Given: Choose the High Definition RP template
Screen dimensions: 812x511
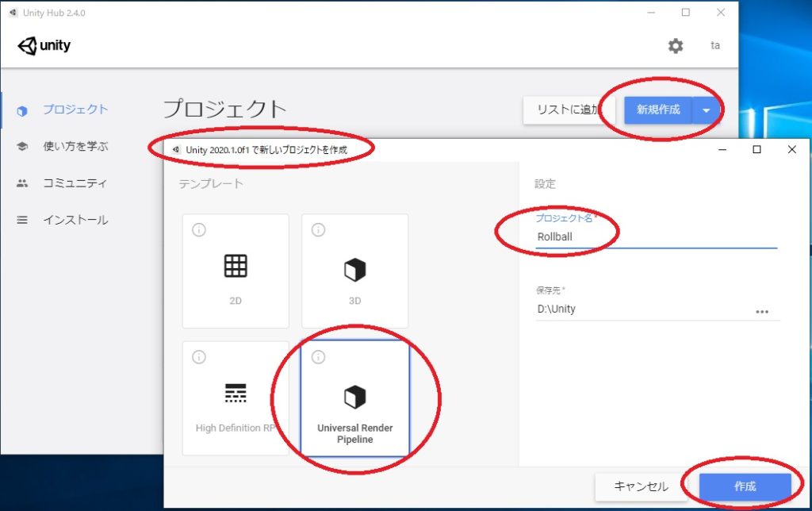Looking at the screenshot, I should (236, 398).
